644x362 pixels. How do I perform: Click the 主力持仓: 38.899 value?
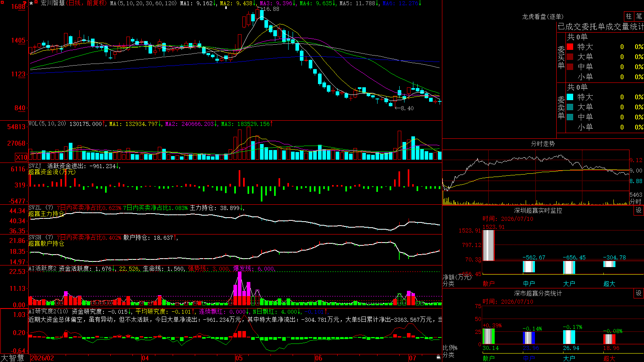[x=215, y=208]
